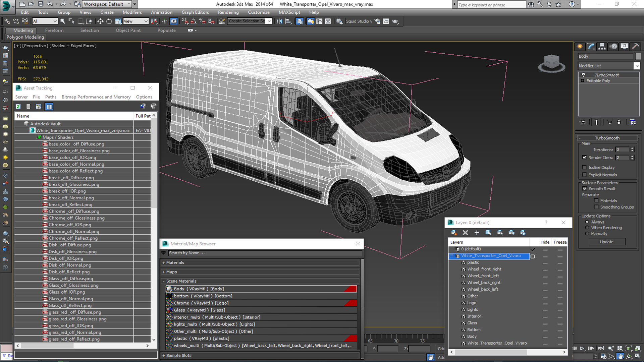The height and width of the screenshot is (362, 644).
Task: Click the Update button in TurboSmooth
Action: click(x=606, y=242)
